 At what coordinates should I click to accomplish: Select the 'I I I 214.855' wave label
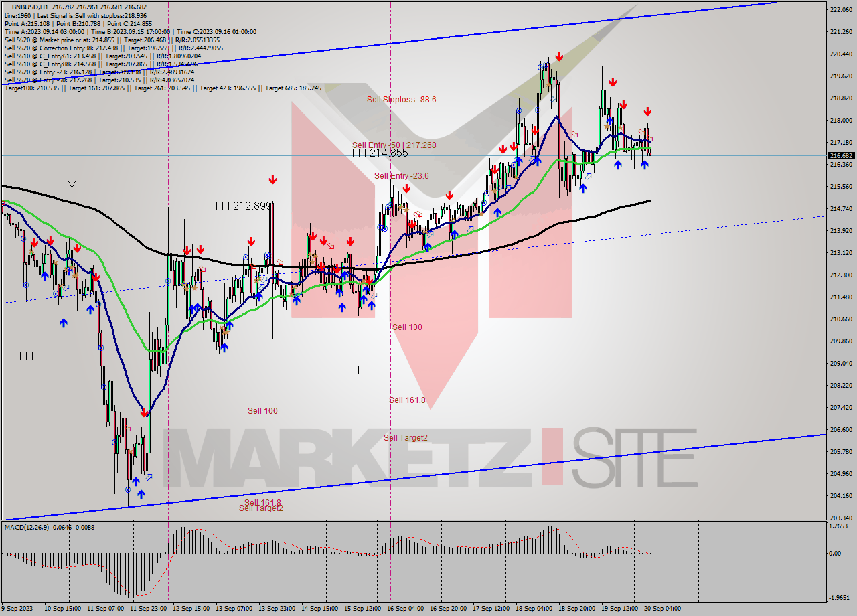(x=380, y=153)
